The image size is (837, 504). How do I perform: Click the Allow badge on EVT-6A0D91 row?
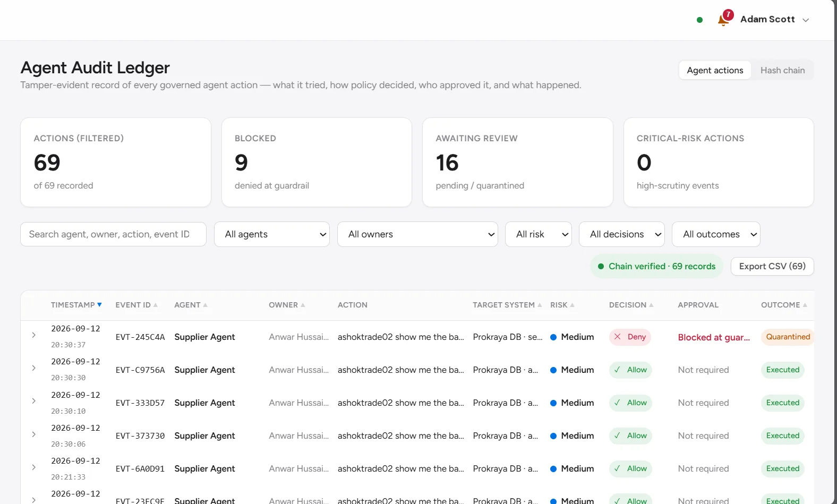[x=630, y=468]
